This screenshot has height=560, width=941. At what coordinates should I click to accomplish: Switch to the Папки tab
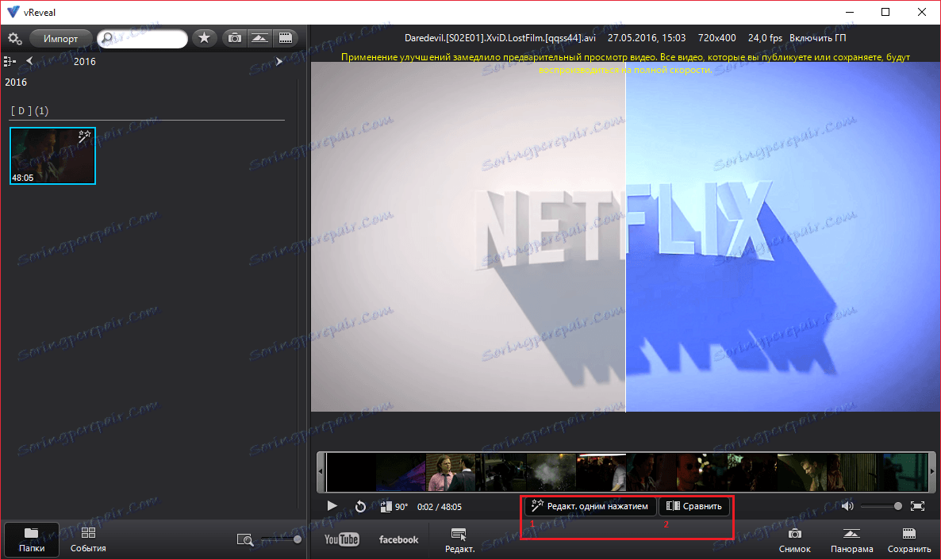pyautogui.click(x=31, y=539)
